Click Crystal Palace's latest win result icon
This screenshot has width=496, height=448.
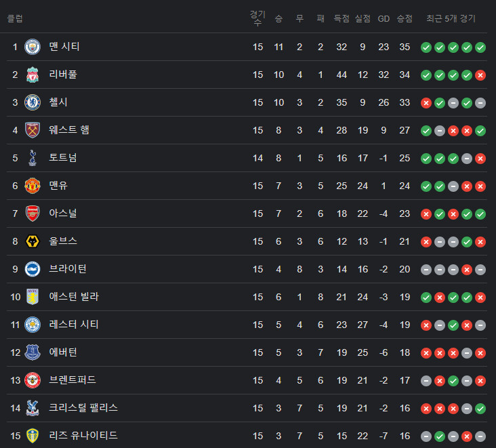pyautogui.click(x=480, y=409)
